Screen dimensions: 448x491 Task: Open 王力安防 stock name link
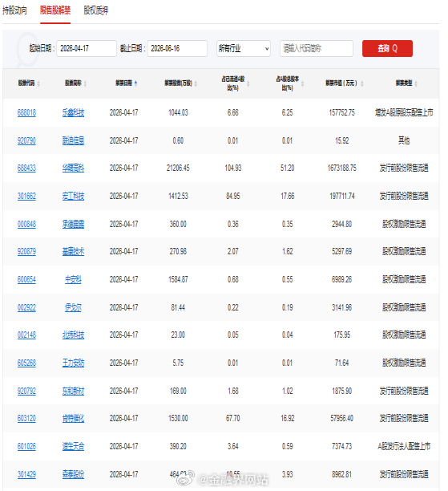(x=73, y=363)
